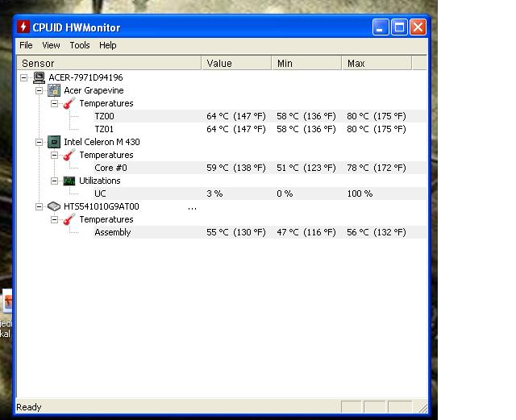Collapse Temperatures under Intel Celeron M 430
516x420 pixels.
point(55,155)
